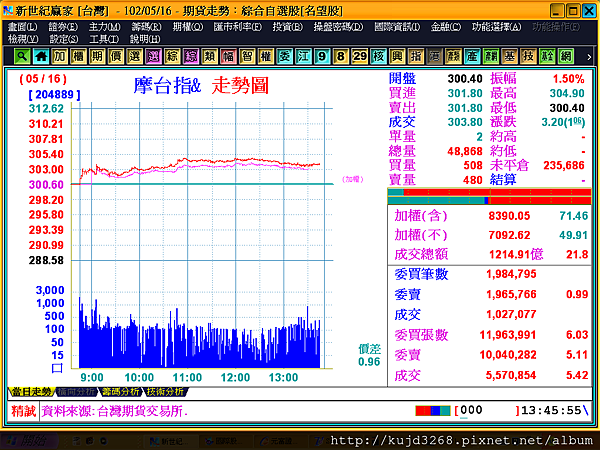Click the red-blue-teal status indicator
Viewport: 600px width, 450px height.
[x=433, y=411]
